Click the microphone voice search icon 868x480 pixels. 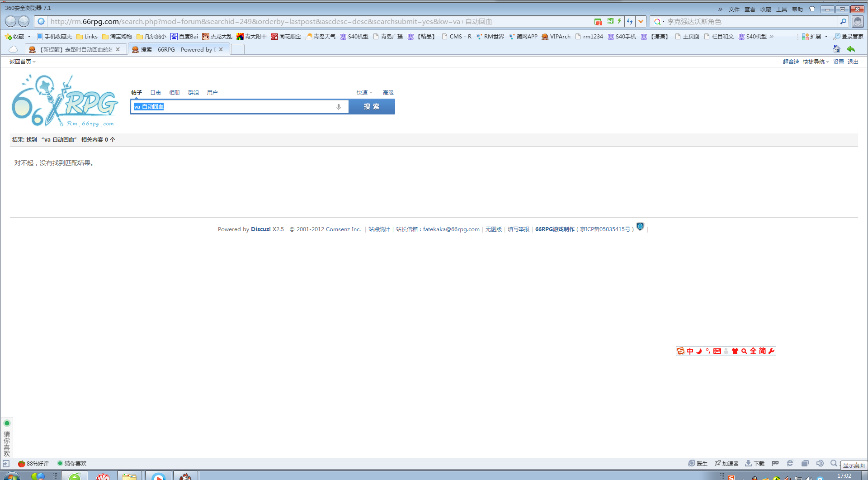(x=339, y=107)
